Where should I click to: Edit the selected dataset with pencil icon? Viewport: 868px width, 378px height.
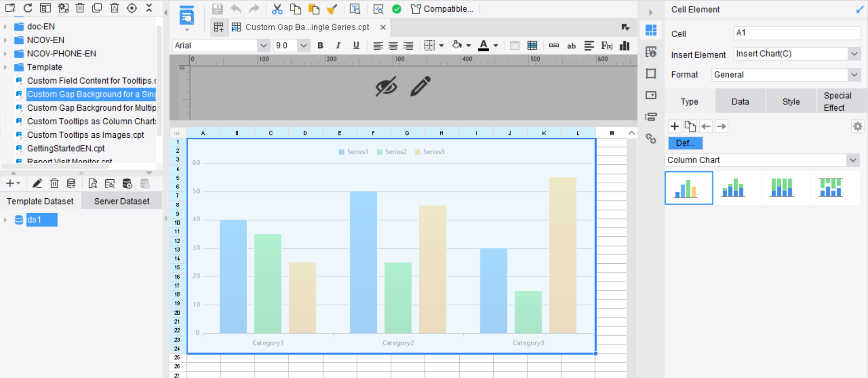37,183
